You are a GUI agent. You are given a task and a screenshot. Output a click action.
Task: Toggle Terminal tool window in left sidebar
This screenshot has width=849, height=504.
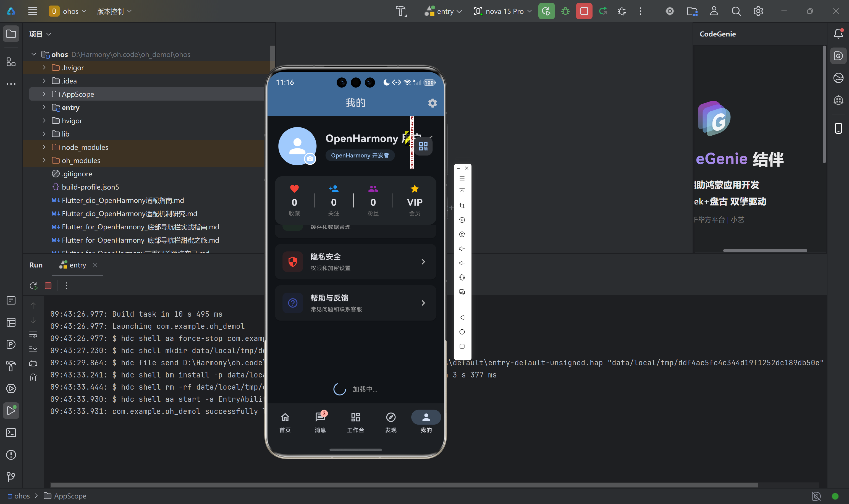[11, 432]
